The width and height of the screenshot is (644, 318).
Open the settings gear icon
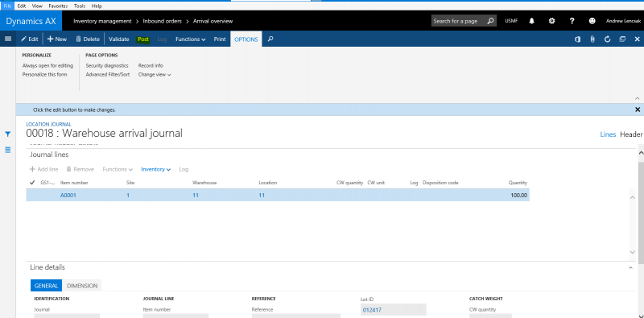[551, 21]
